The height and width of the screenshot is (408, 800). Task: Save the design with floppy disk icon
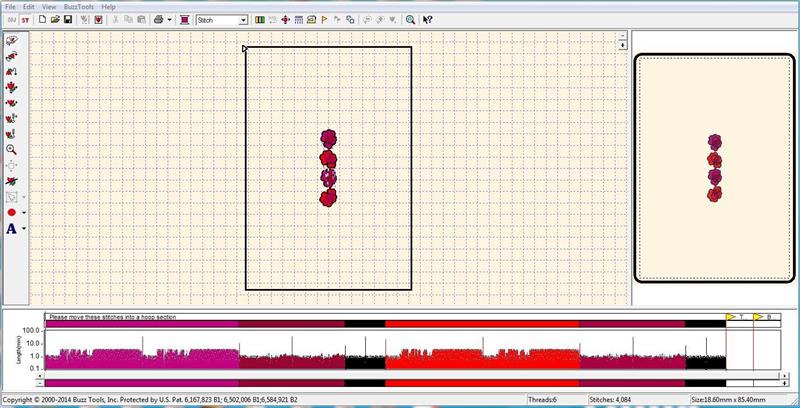point(67,20)
